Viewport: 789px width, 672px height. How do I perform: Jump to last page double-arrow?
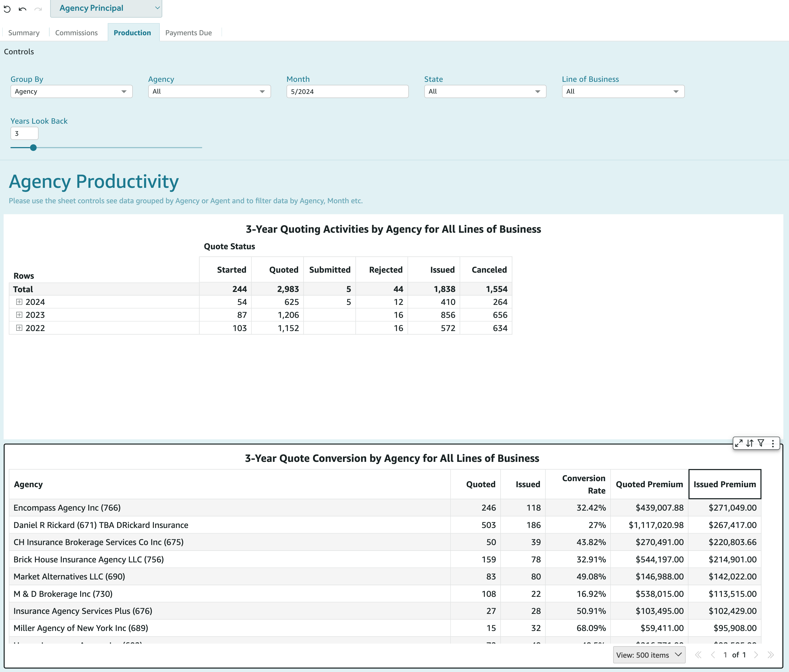click(771, 655)
